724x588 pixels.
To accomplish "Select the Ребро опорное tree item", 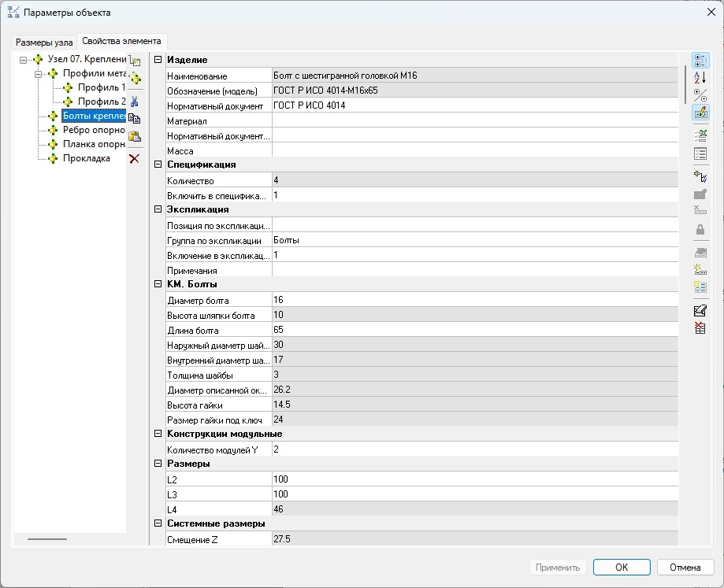I will (x=94, y=130).
